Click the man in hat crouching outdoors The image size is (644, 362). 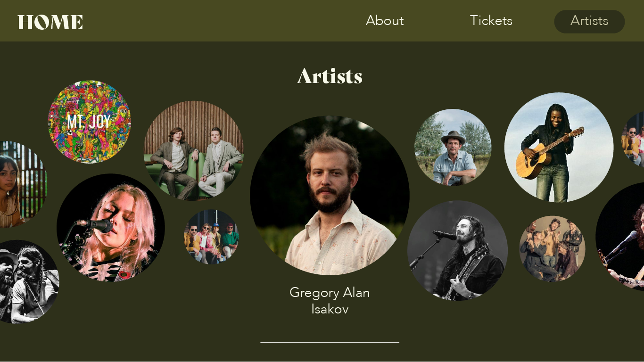click(453, 147)
